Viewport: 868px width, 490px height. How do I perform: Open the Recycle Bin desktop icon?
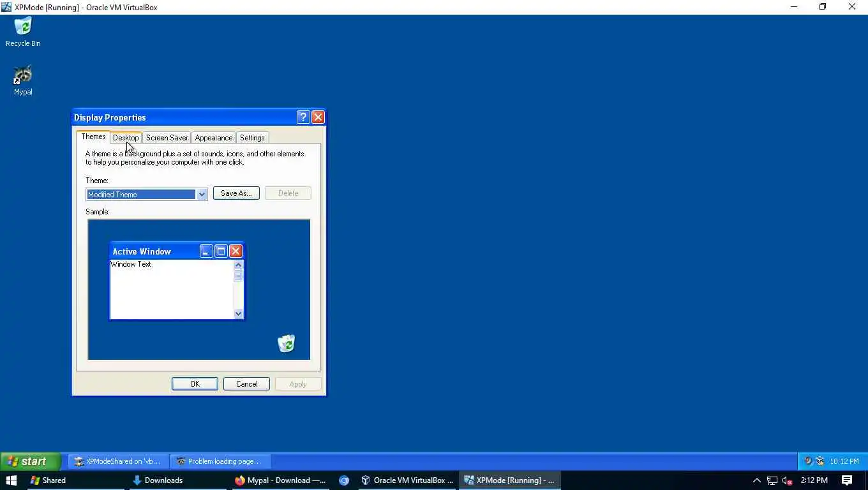tap(23, 32)
